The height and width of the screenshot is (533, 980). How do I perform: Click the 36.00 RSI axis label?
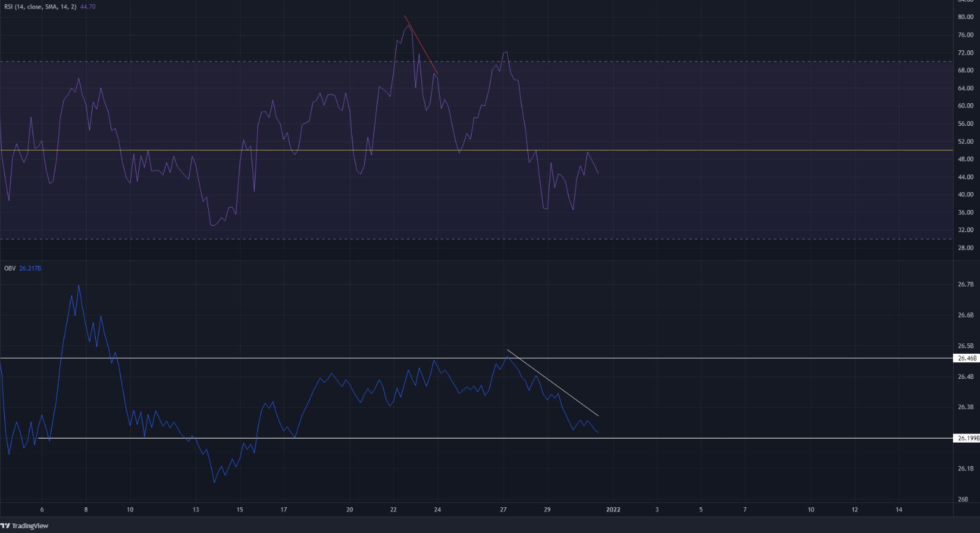[x=965, y=212]
